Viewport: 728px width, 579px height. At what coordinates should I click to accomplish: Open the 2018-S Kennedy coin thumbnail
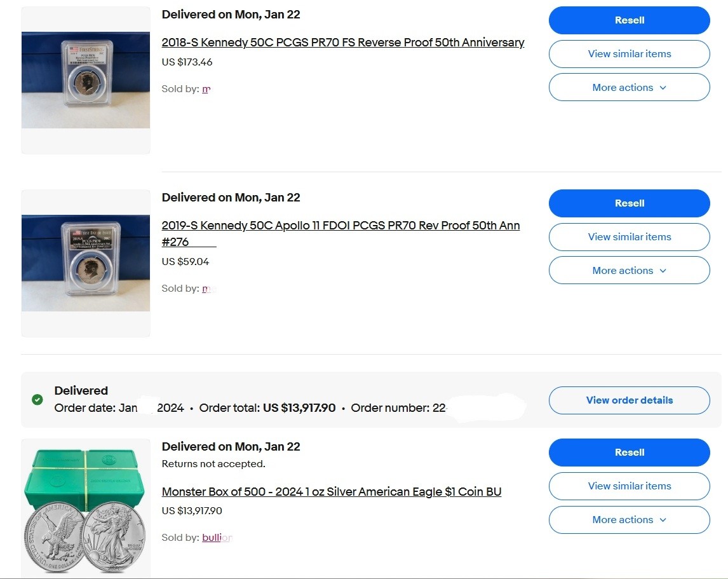(86, 80)
